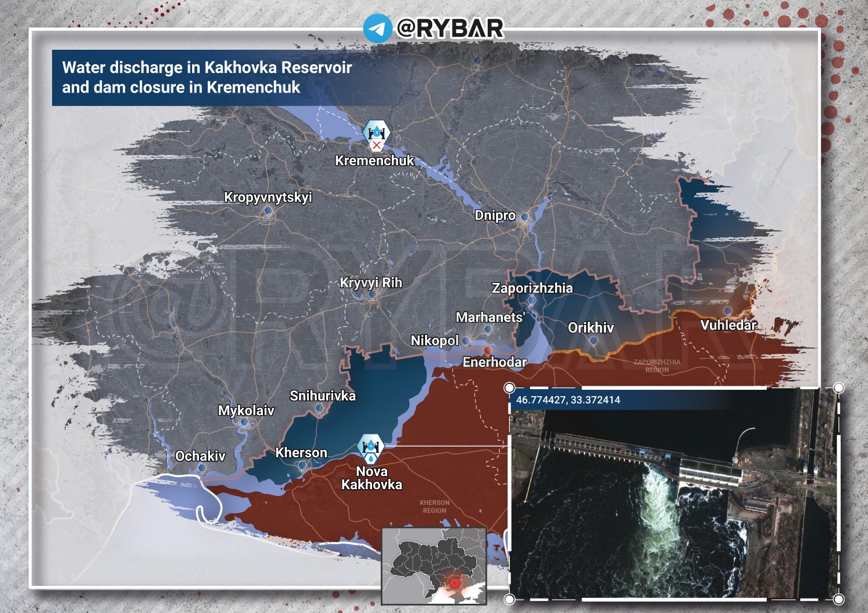The image size is (868, 613).
Task: Click the anchor circle on the inset's top-right corner
Action: pyautogui.click(x=838, y=389)
